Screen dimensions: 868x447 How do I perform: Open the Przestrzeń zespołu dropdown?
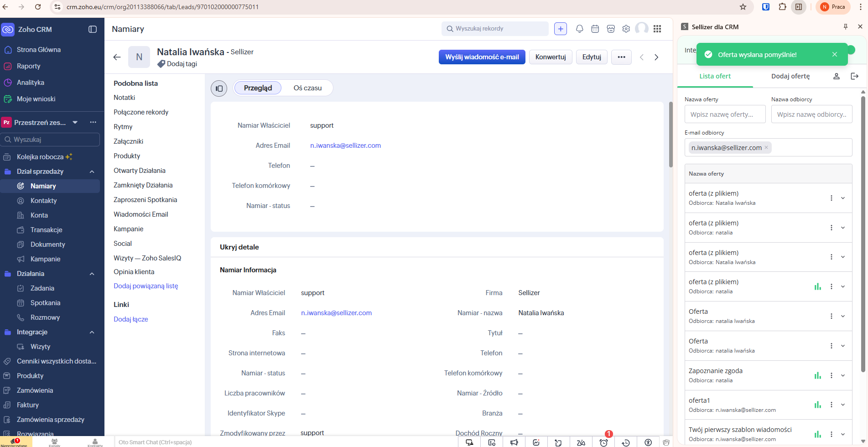[75, 122]
